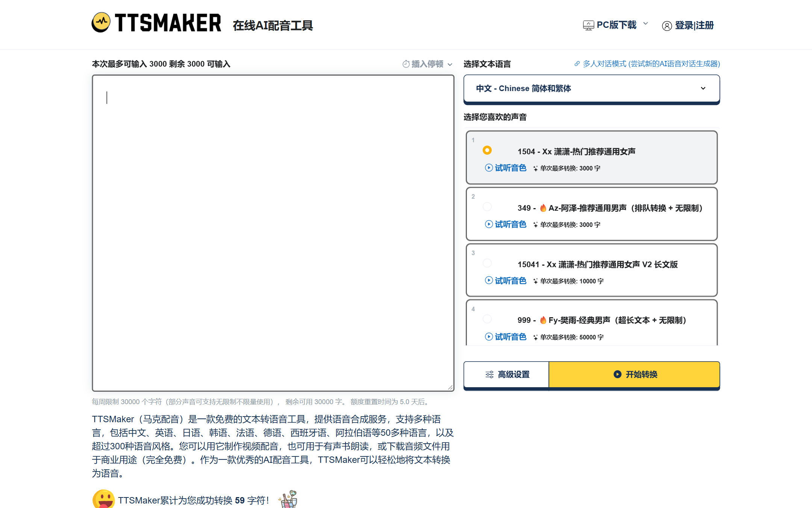
Task: Click the 本次最多可输入 3000 counter text
Action: 161,64
